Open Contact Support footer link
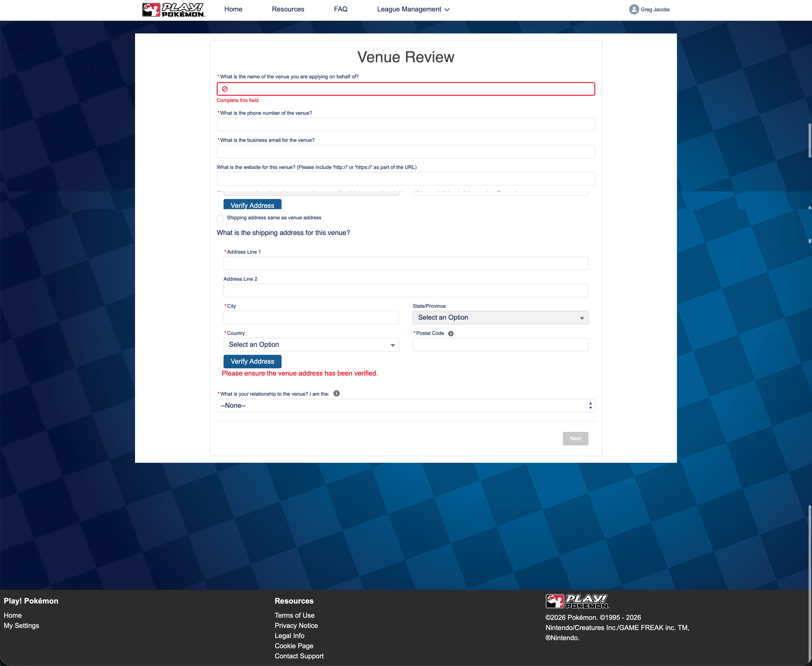The width and height of the screenshot is (812, 666). point(299,656)
